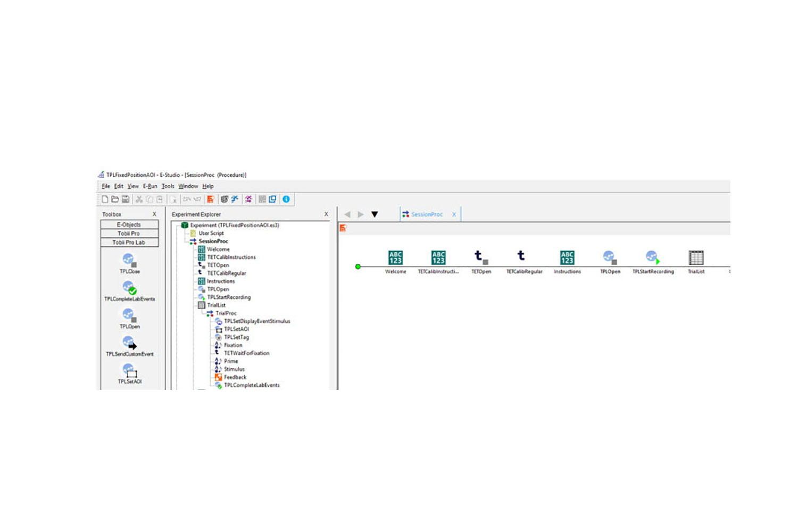Click the Undo toolbar icon
The height and width of the screenshot is (532, 798).
click(x=187, y=199)
